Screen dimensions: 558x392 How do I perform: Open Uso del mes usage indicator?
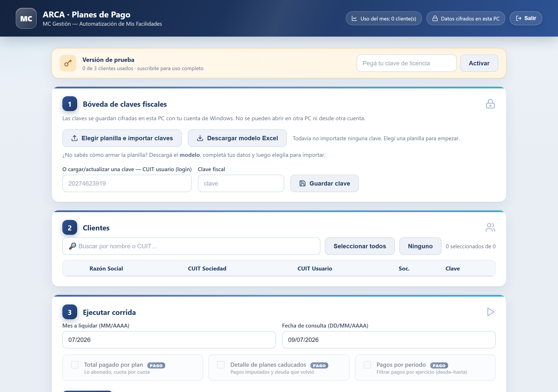pyautogui.click(x=383, y=19)
